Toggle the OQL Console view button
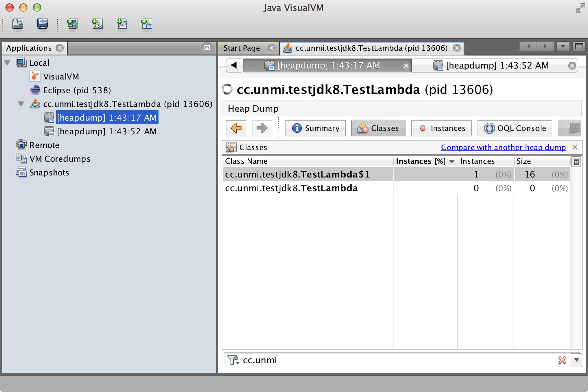 coord(515,128)
